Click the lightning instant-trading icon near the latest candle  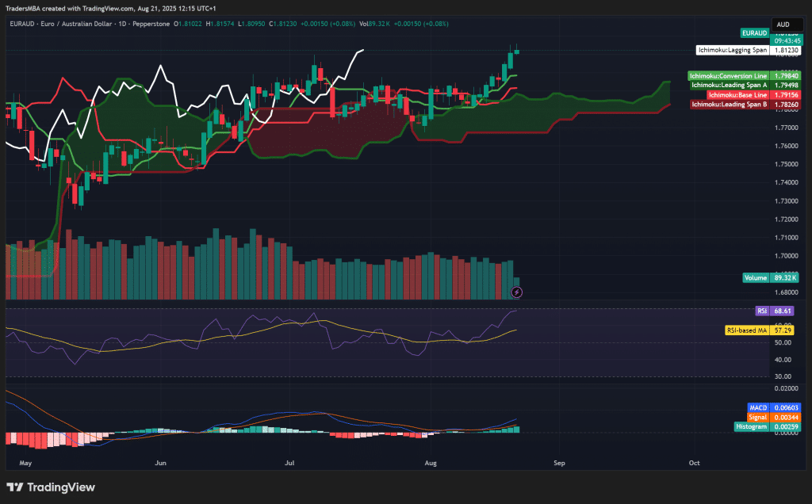(x=516, y=292)
